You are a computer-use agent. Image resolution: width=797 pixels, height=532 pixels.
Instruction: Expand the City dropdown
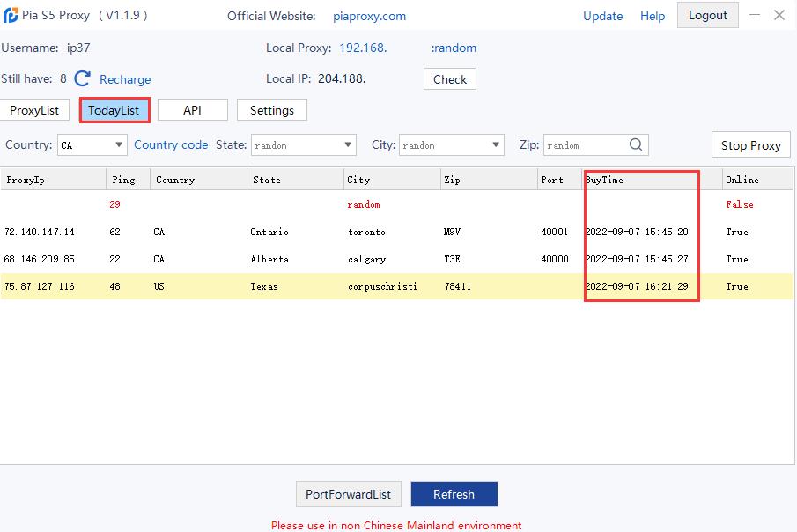[x=452, y=145]
